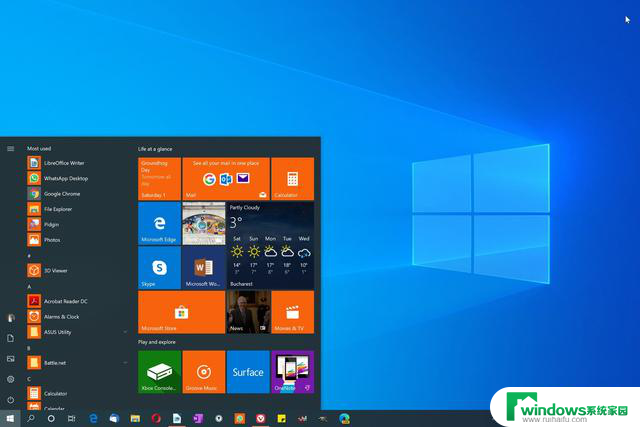Open Documents from Start left rail
Viewport: 640px width, 427px height.
(x=11, y=338)
